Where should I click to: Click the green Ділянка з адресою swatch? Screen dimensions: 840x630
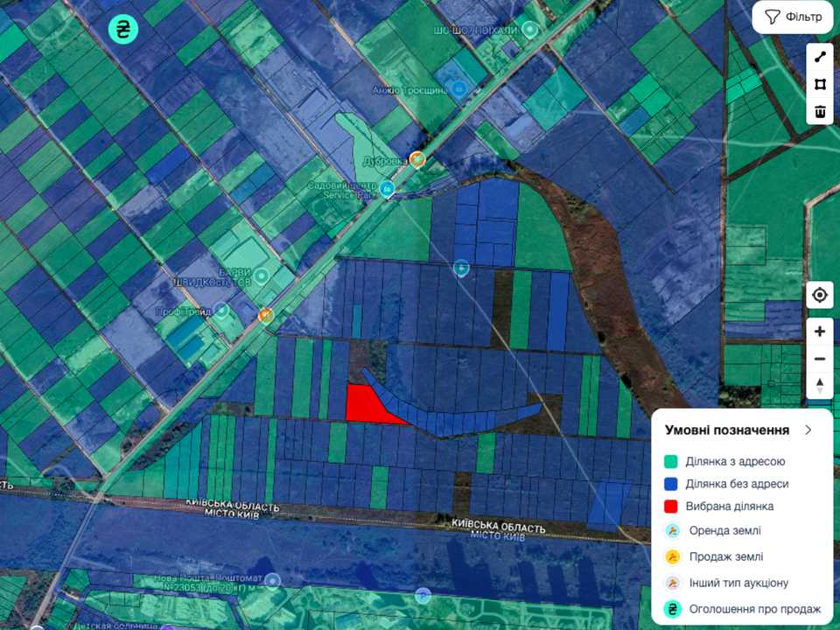point(671,461)
